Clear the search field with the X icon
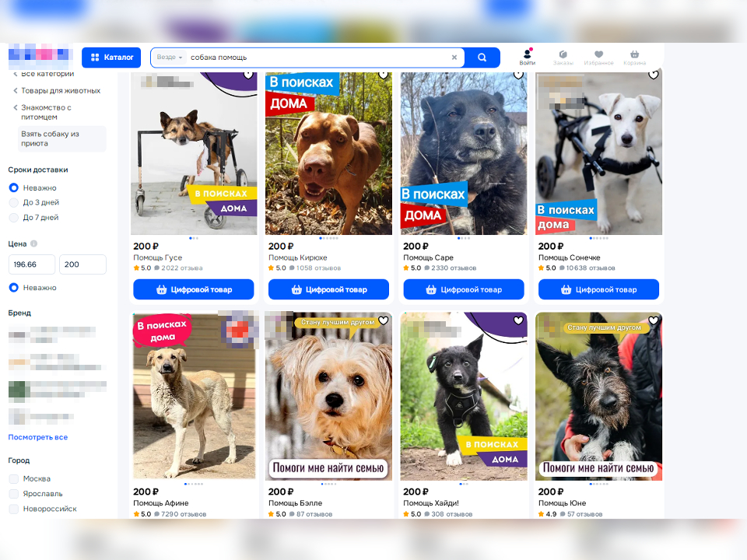This screenshot has width=747, height=560. click(454, 58)
